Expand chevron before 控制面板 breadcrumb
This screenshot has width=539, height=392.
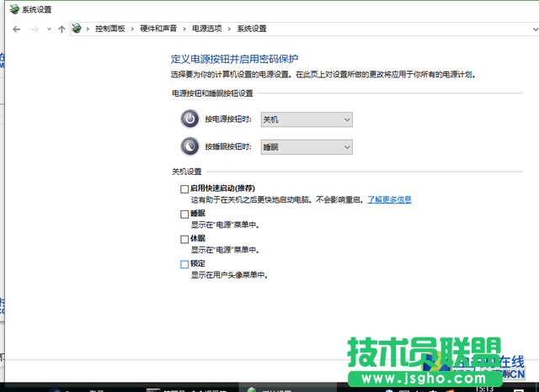coord(88,29)
